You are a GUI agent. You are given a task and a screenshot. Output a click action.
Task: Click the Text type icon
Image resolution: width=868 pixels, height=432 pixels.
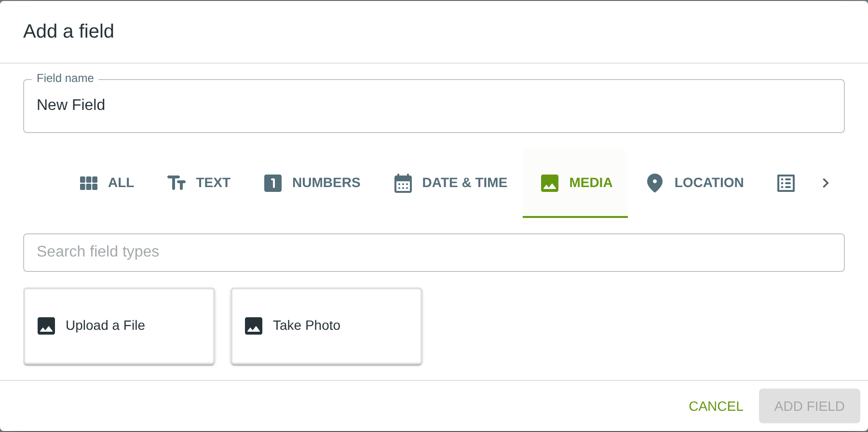tap(176, 183)
